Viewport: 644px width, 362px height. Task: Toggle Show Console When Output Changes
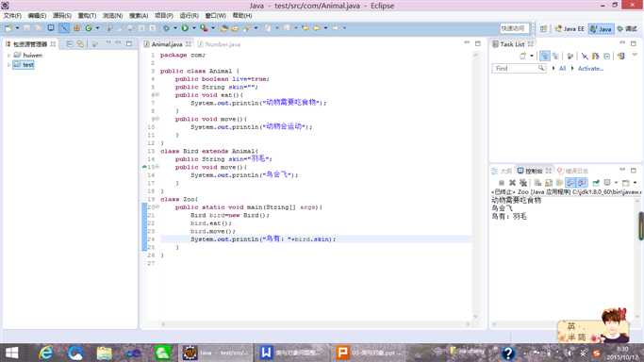tap(570, 183)
